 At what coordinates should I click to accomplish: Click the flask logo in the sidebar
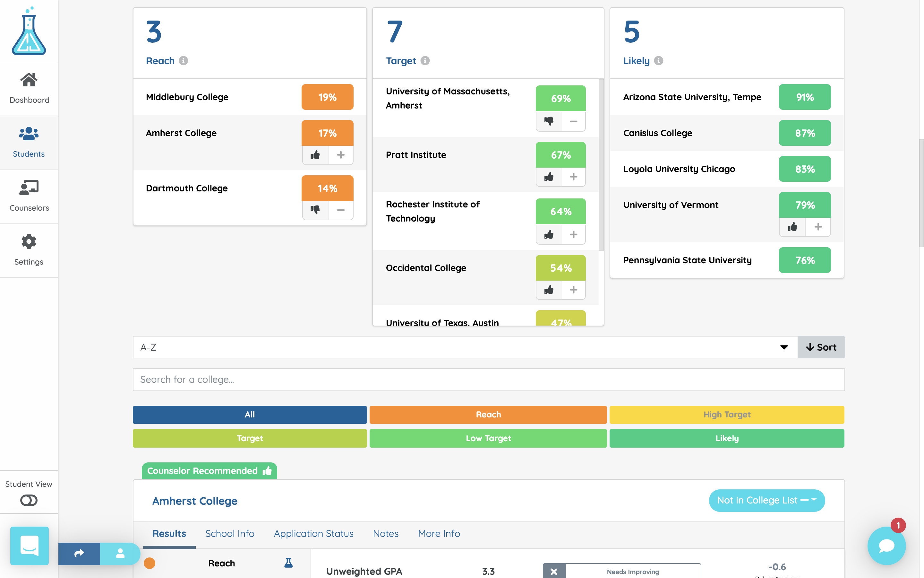[x=29, y=31]
